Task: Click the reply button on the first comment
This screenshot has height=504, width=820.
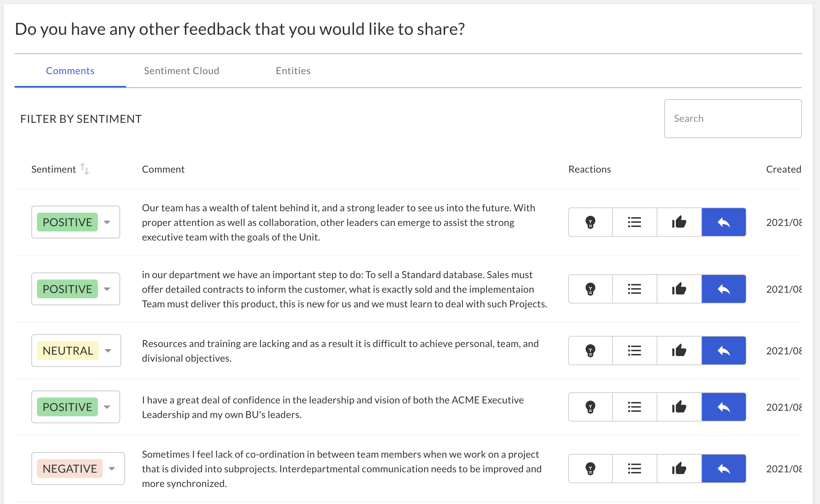Action: click(x=724, y=222)
